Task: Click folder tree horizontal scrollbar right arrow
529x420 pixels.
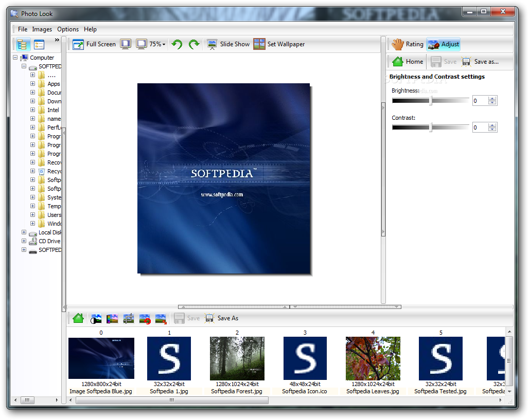Action: [x=57, y=400]
